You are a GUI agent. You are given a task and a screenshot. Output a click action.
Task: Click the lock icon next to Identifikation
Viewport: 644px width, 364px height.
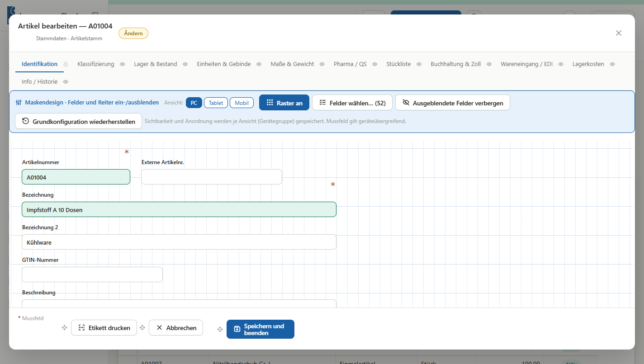coord(66,64)
